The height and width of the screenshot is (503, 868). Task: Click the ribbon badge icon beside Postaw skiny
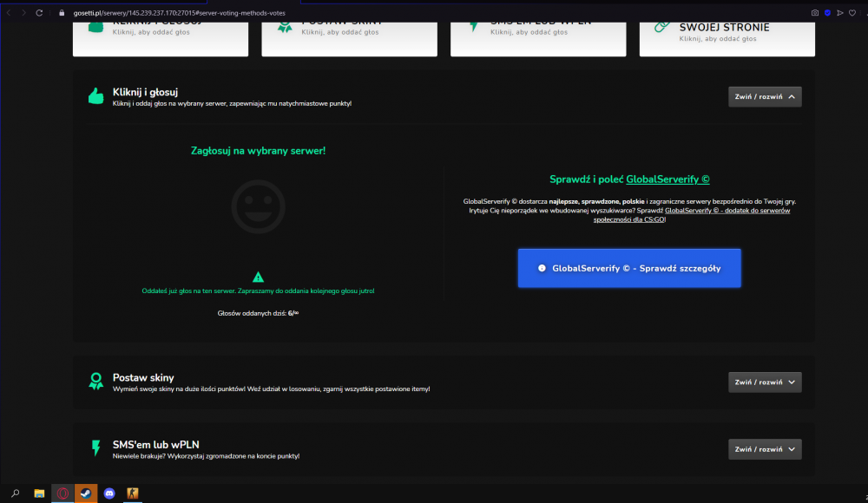click(x=95, y=382)
